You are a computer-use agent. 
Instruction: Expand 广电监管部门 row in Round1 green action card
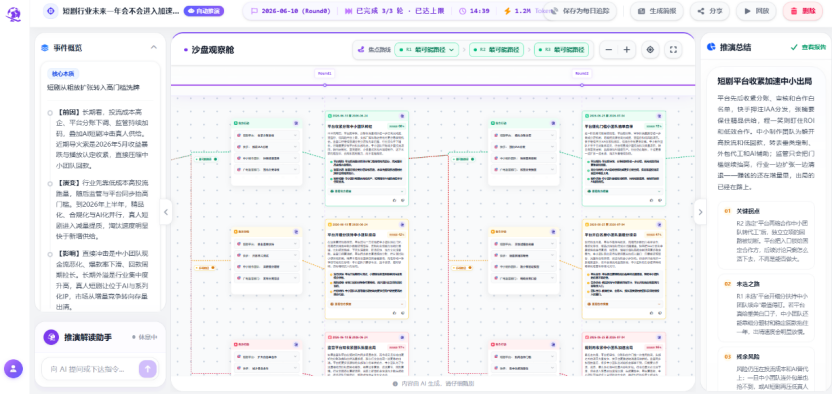pyautogui.click(x=267, y=170)
